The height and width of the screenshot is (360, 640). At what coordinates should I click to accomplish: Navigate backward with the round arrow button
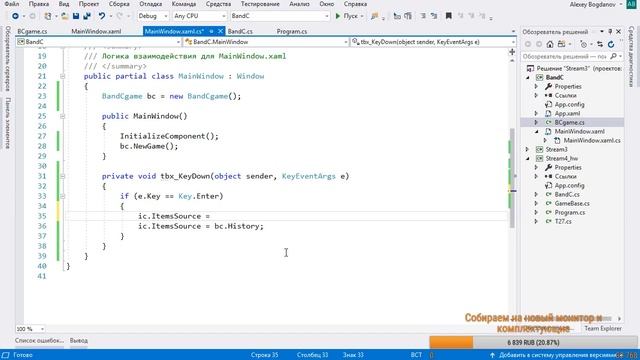[x=15, y=16]
